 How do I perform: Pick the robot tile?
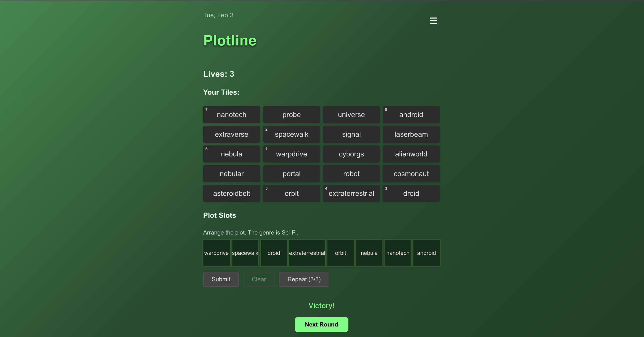point(351,174)
